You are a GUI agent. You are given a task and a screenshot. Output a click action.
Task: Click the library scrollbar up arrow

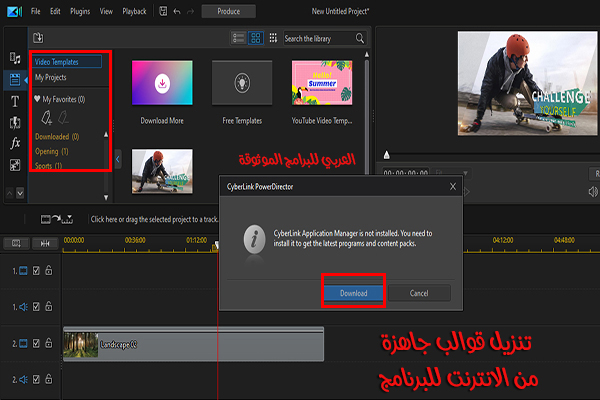click(367, 55)
